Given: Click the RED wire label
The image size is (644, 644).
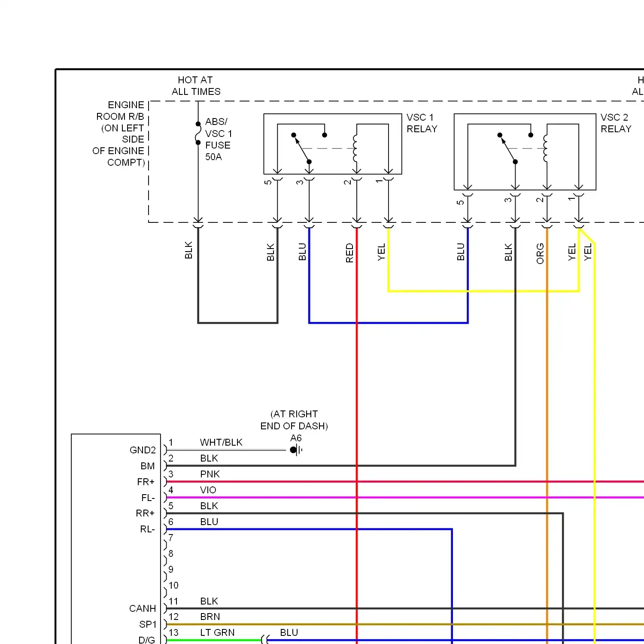Looking at the screenshot, I should pos(349,253).
